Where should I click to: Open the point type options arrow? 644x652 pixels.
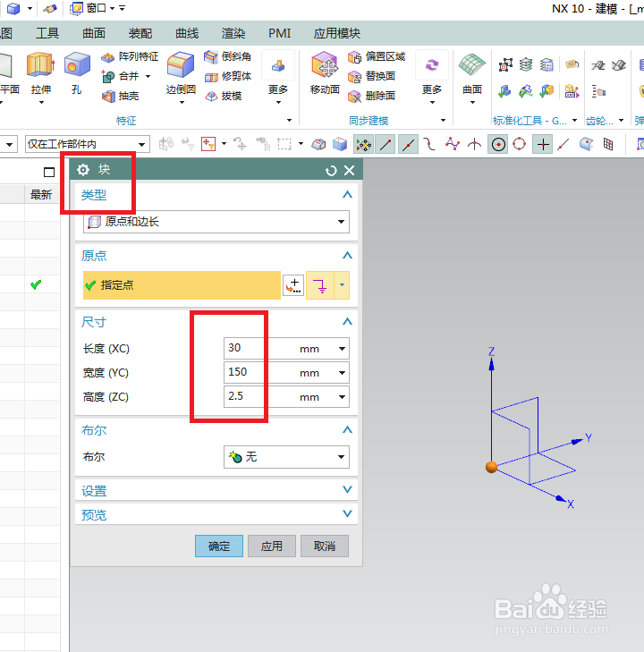point(342,285)
